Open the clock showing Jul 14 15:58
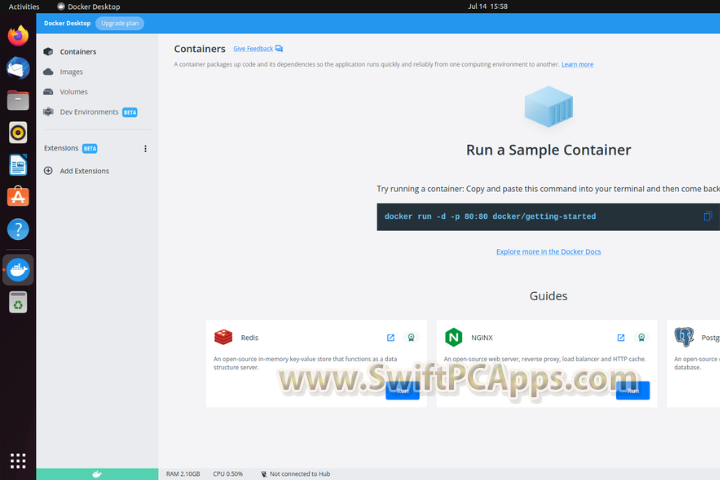720x480 pixels. point(487,6)
